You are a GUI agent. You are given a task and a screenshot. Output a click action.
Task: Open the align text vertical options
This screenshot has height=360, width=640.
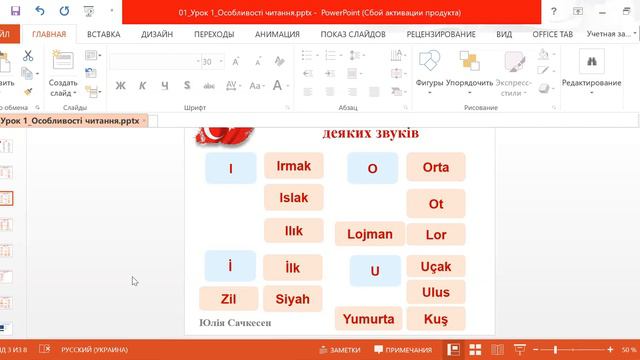click(398, 73)
